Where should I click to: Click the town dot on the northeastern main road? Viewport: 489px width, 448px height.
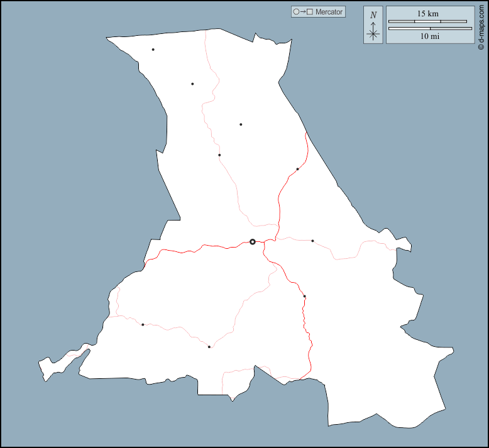[x=297, y=169]
